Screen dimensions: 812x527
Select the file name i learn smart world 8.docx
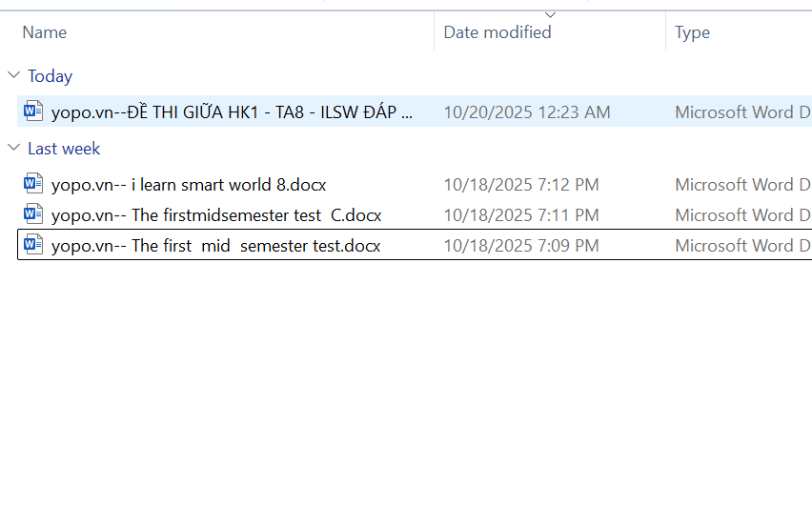click(189, 185)
